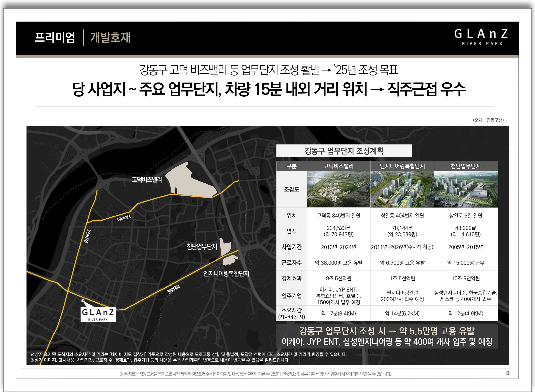This screenshot has width=535, height=392.
Task: Click the 천호대로 road label
Action: point(174,289)
